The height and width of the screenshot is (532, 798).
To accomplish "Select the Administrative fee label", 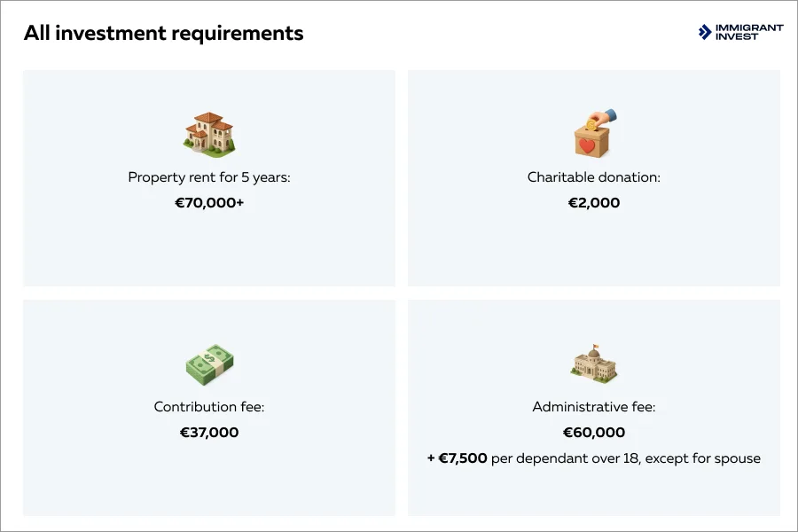I will (x=594, y=407).
